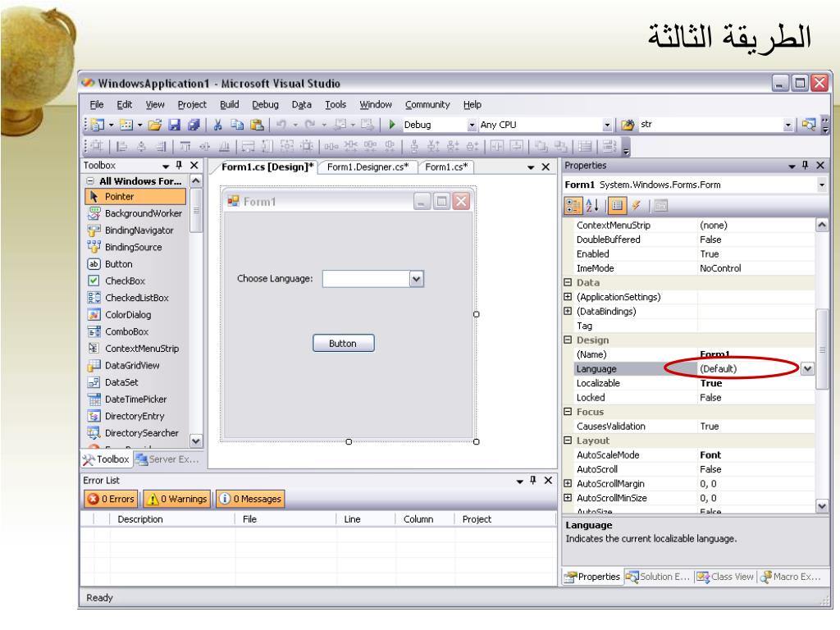Open the Community menu
The width and height of the screenshot is (840, 630).
427,104
